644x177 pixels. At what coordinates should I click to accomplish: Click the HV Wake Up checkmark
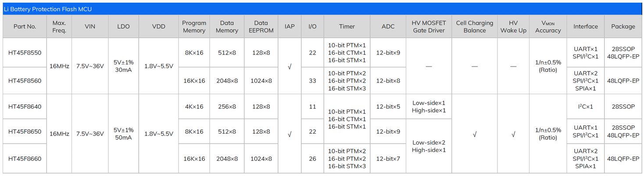(513, 135)
